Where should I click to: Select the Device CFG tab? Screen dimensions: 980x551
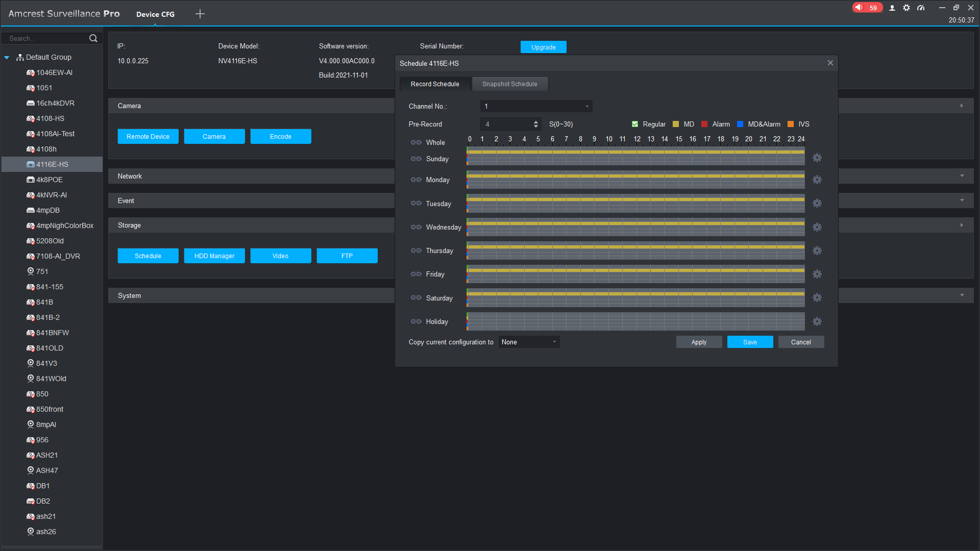(155, 14)
